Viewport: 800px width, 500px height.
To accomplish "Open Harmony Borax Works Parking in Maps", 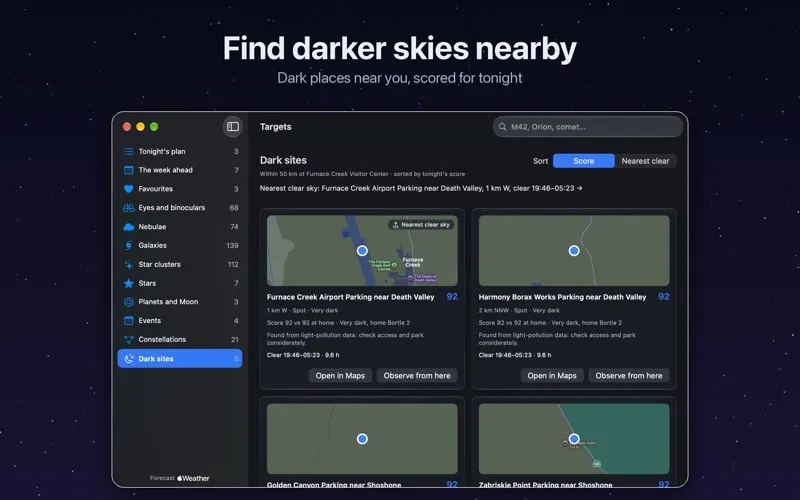I will pos(552,376).
